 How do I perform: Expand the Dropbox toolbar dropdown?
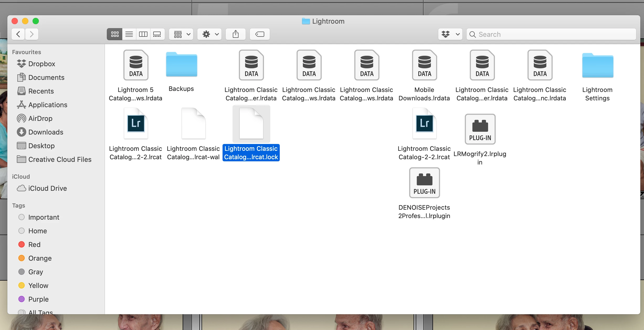click(450, 34)
